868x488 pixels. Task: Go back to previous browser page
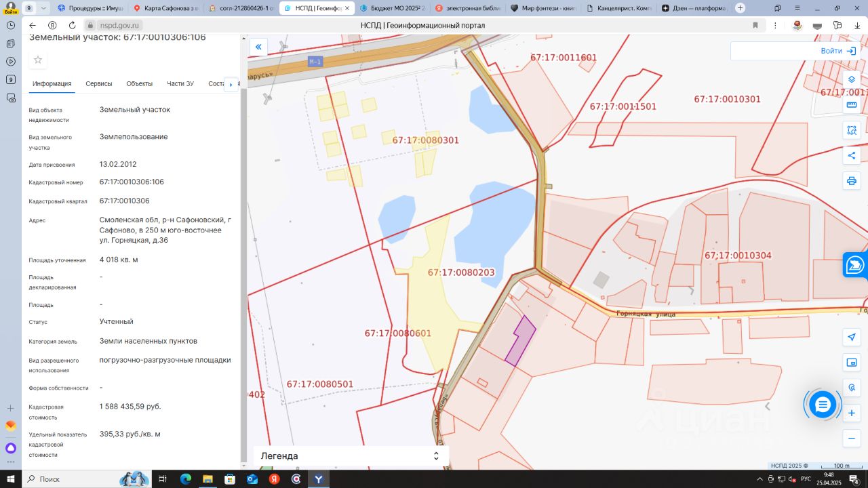33,25
